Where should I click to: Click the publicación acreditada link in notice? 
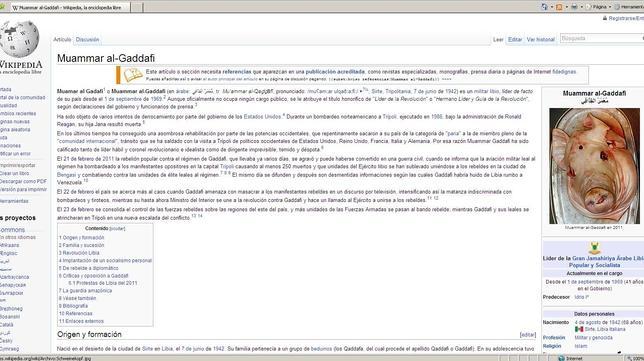point(335,71)
